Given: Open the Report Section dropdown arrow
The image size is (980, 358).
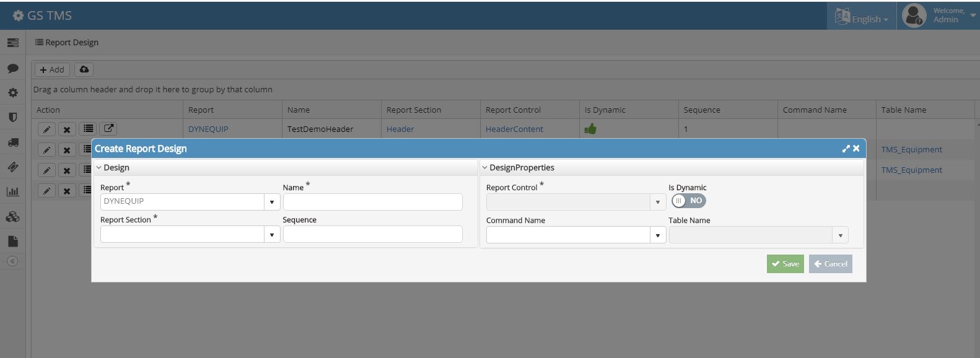Looking at the screenshot, I should point(271,235).
